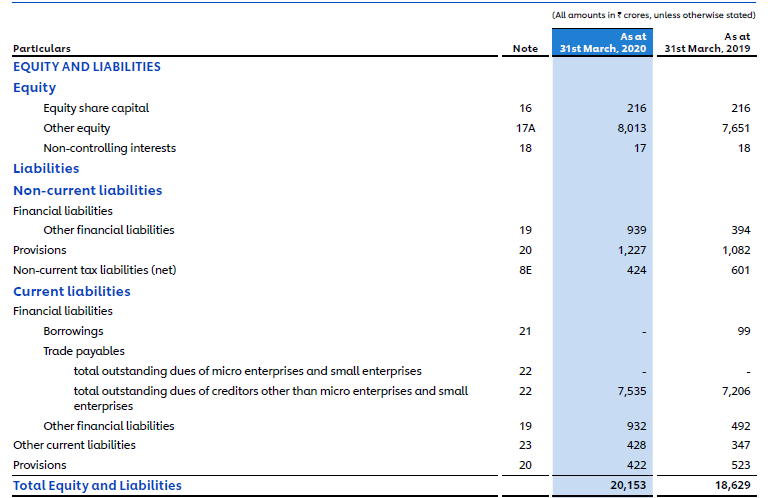Open note 8E for Non-current tax liabilities

click(x=526, y=270)
